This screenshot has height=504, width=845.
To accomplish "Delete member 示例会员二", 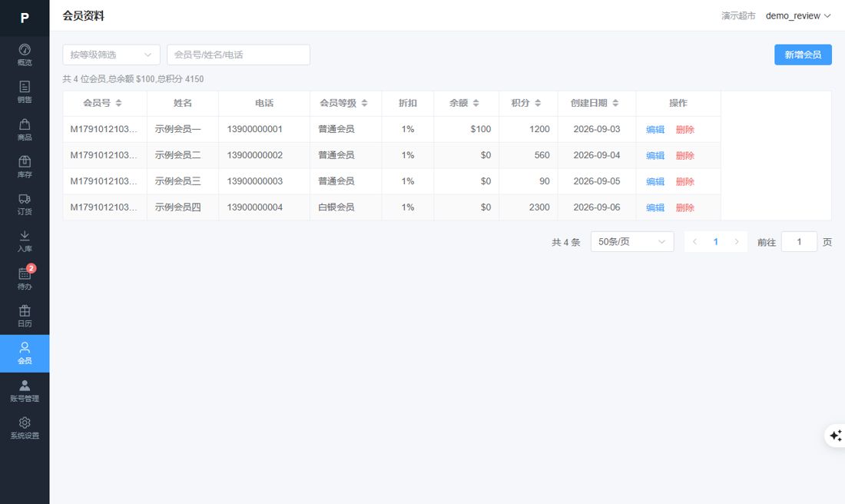I will click(x=685, y=155).
